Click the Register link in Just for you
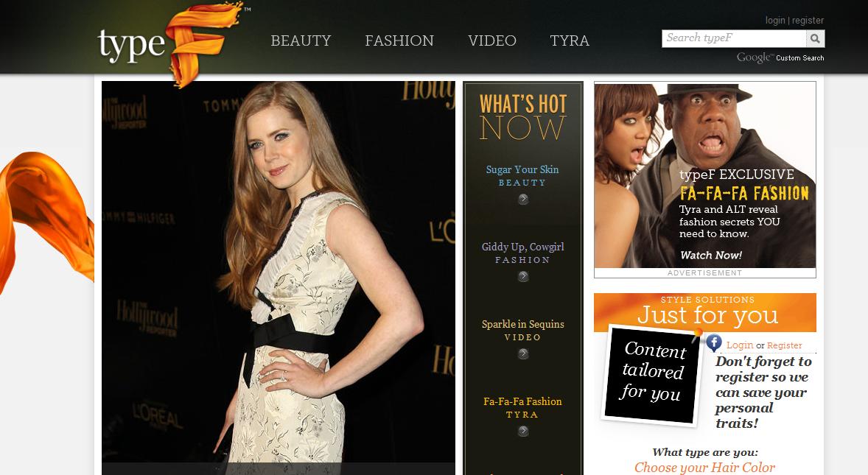 (x=785, y=345)
